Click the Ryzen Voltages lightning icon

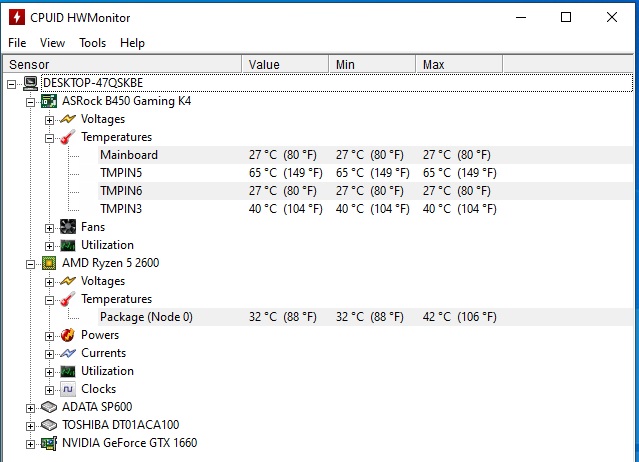pos(68,281)
